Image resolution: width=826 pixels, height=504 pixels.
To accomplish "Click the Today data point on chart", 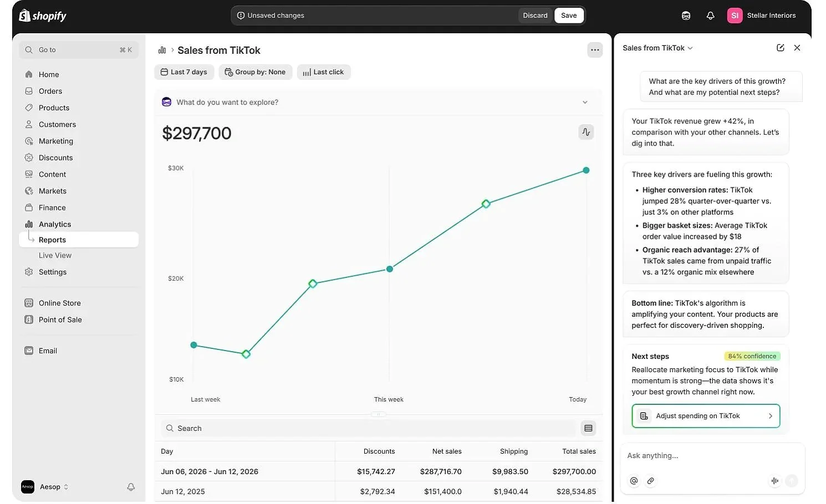I will (586, 170).
